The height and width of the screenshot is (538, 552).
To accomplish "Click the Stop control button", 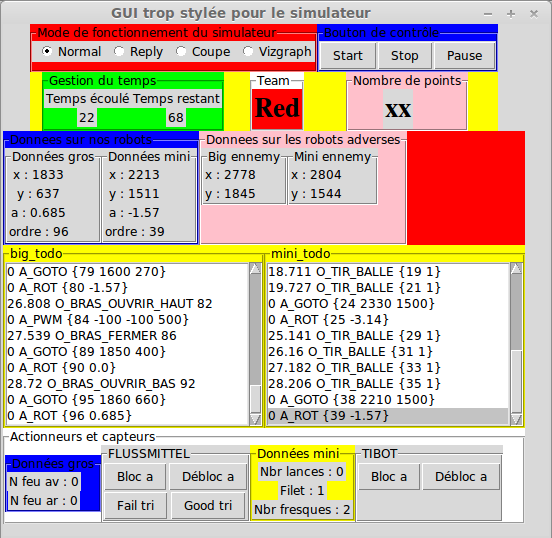I will point(405,56).
